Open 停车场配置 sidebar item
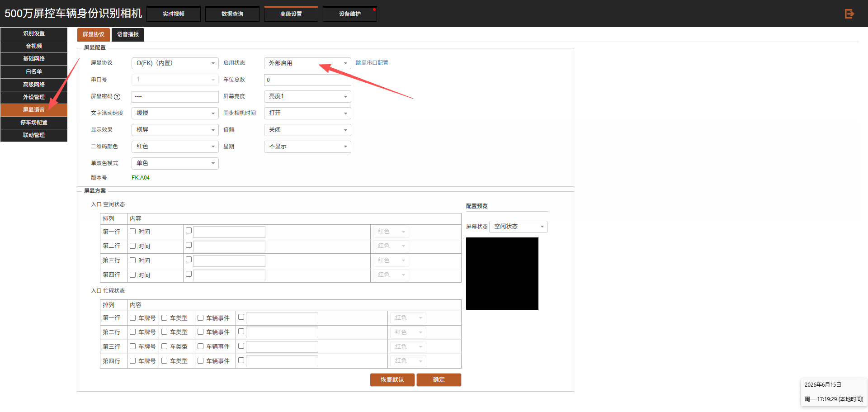The height and width of the screenshot is (412, 868). pos(34,123)
